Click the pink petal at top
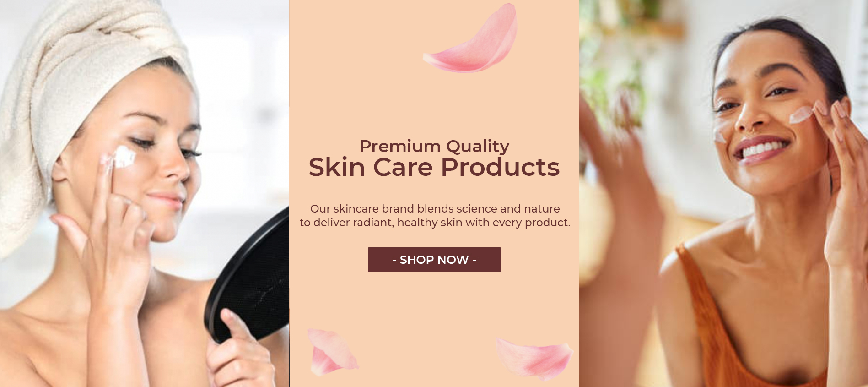The height and width of the screenshot is (387, 868). [470, 39]
